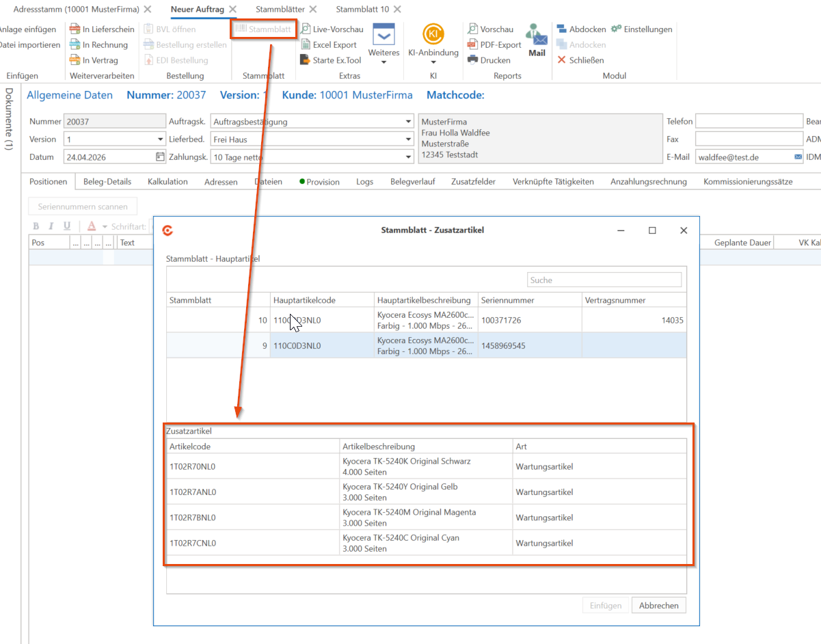Viewport: 821px width, 644px height.
Task: Close the Adressstamm (10001 MusterFirma) tab
Action: [148, 10]
